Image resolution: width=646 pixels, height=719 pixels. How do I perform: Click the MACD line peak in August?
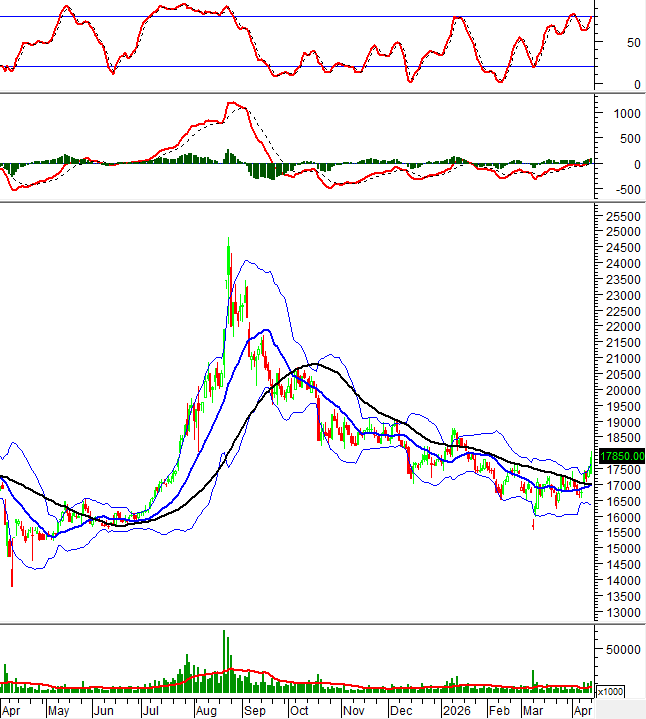(x=233, y=103)
